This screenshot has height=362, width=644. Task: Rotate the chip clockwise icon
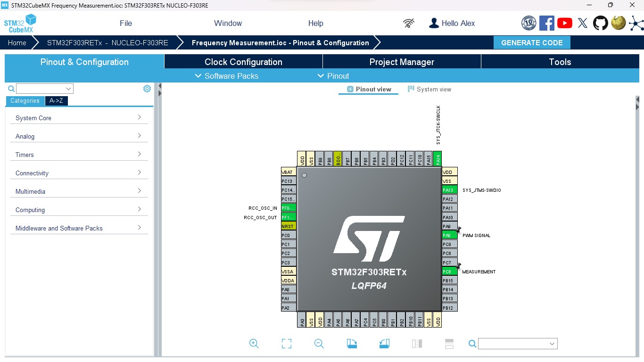pyautogui.click(x=352, y=344)
